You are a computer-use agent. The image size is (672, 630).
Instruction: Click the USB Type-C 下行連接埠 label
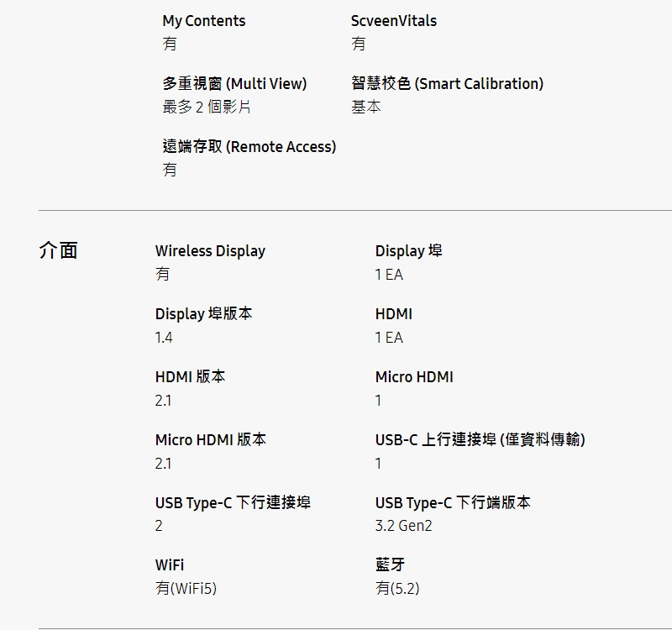(233, 503)
